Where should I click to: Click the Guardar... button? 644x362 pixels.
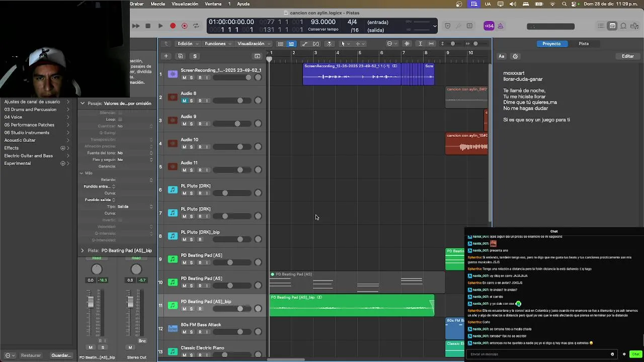(61, 355)
